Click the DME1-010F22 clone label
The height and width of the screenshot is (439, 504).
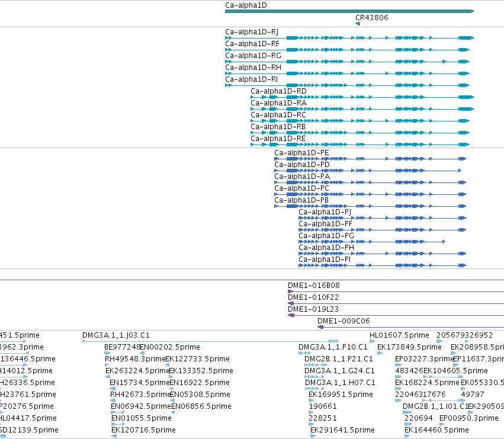[x=313, y=297]
